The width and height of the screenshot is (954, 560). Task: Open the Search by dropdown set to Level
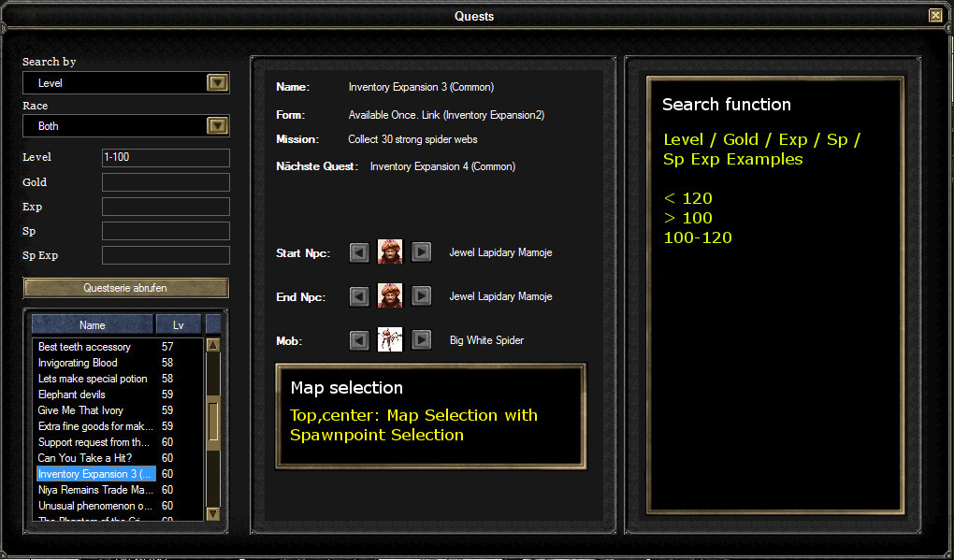[217, 82]
